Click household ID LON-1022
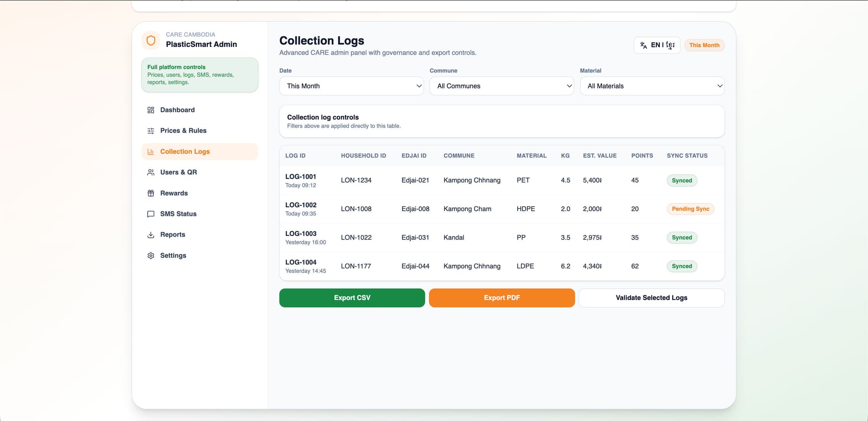The image size is (868, 421). (x=356, y=237)
